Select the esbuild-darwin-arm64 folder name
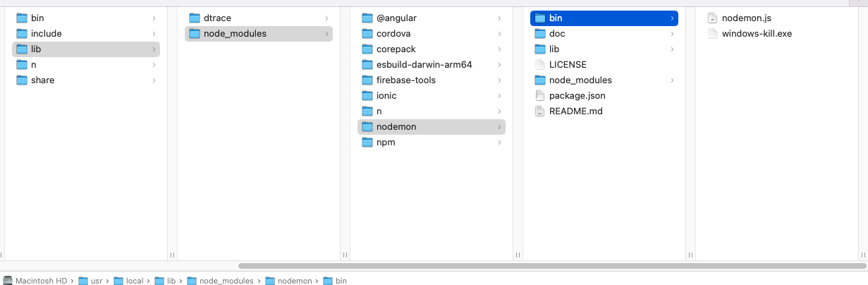 [x=424, y=64]
